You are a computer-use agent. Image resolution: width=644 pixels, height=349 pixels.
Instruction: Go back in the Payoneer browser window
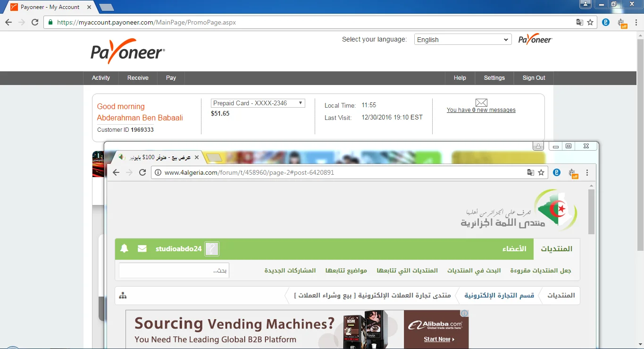[8, 22]
